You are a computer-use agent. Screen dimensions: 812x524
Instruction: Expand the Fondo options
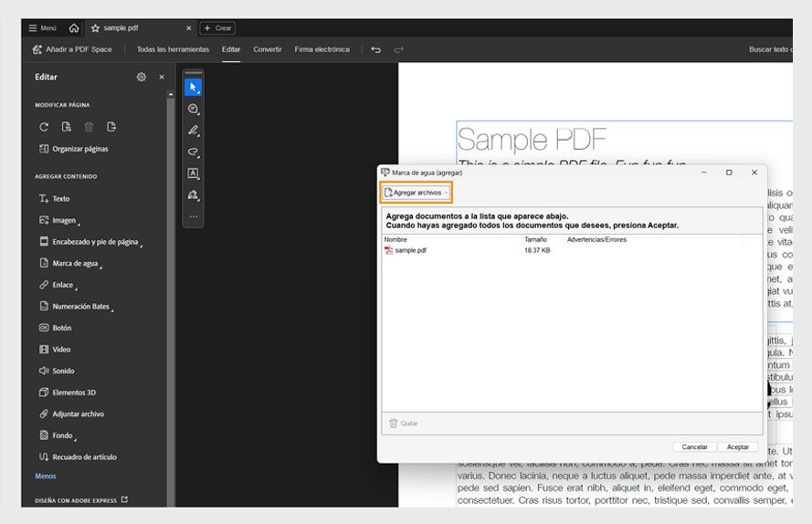pos(58,436)
